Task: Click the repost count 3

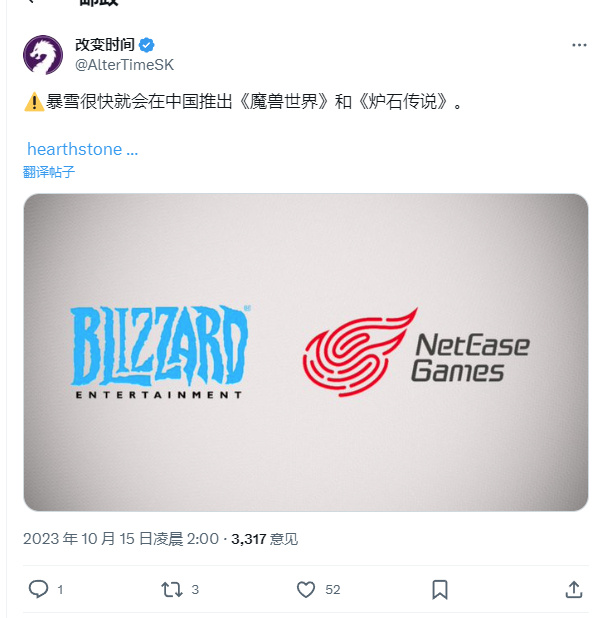Action: click(195, 590)
